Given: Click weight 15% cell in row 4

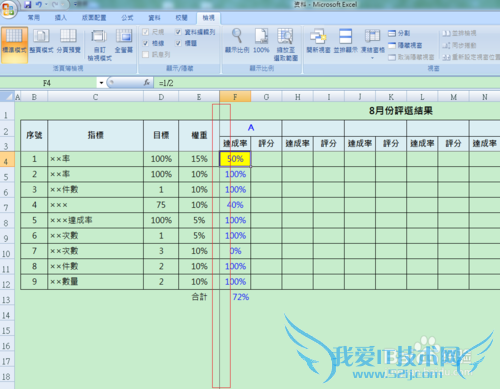Looking at the screenshot, I should (199, 159).
